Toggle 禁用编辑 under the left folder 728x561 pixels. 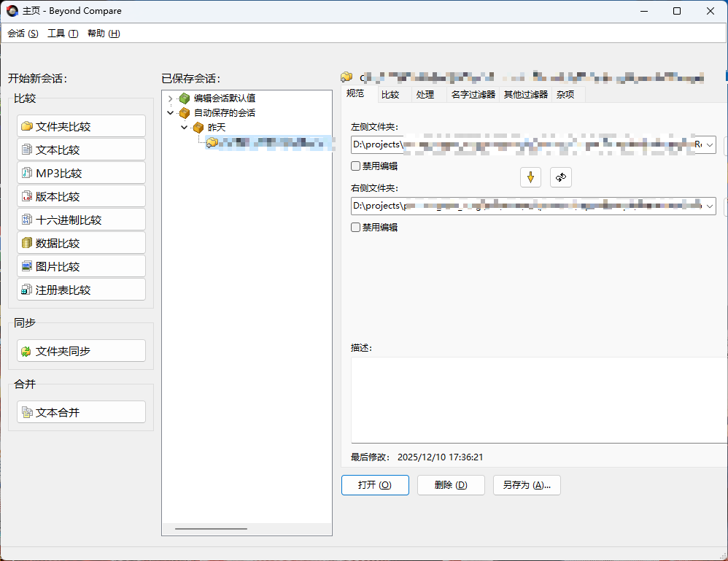[356, 166]
